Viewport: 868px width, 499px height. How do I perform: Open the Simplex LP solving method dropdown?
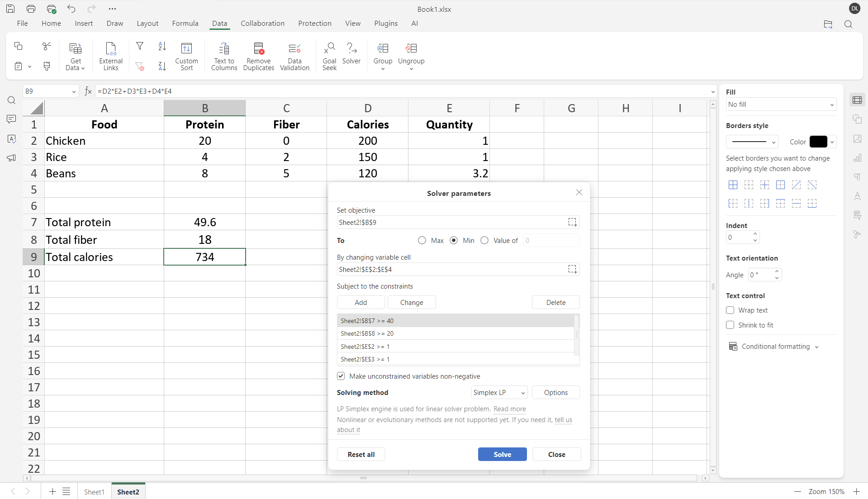[499, 393]
